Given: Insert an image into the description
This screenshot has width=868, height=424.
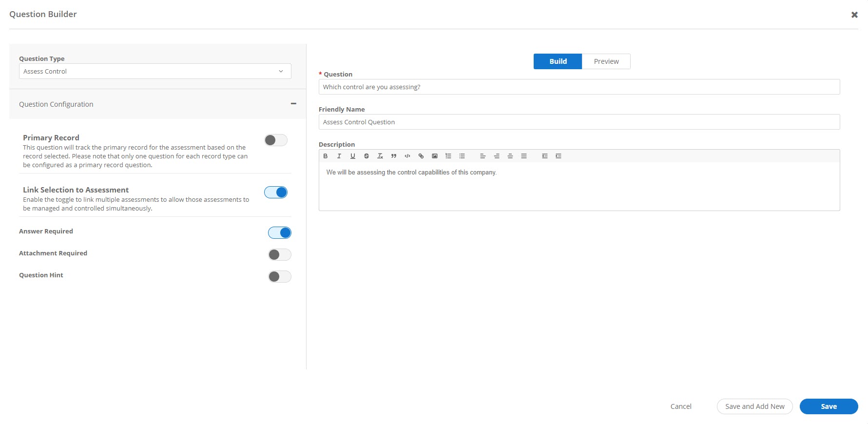Looking at the screenshot, I should click(x=435, y=156).
